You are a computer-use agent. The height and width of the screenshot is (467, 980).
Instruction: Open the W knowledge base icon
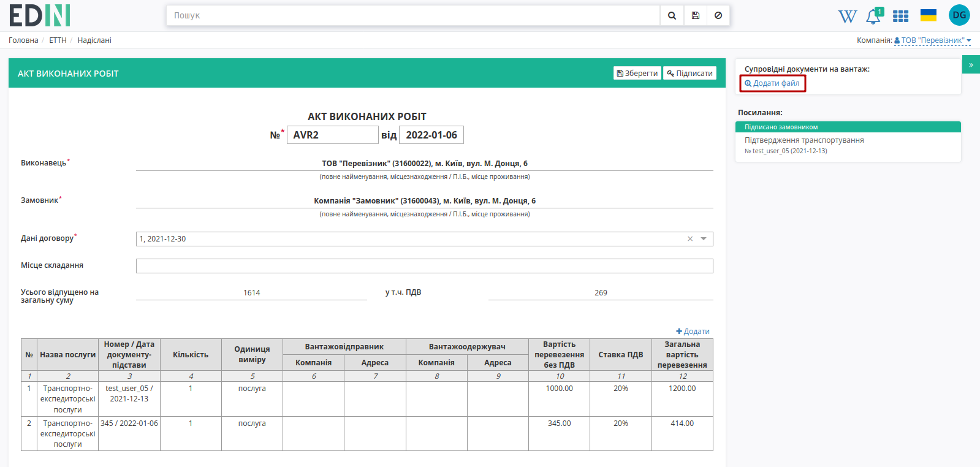848,17
